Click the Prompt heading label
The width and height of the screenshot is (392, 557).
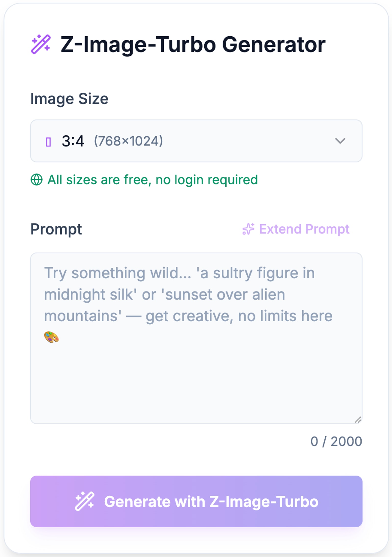56,229
